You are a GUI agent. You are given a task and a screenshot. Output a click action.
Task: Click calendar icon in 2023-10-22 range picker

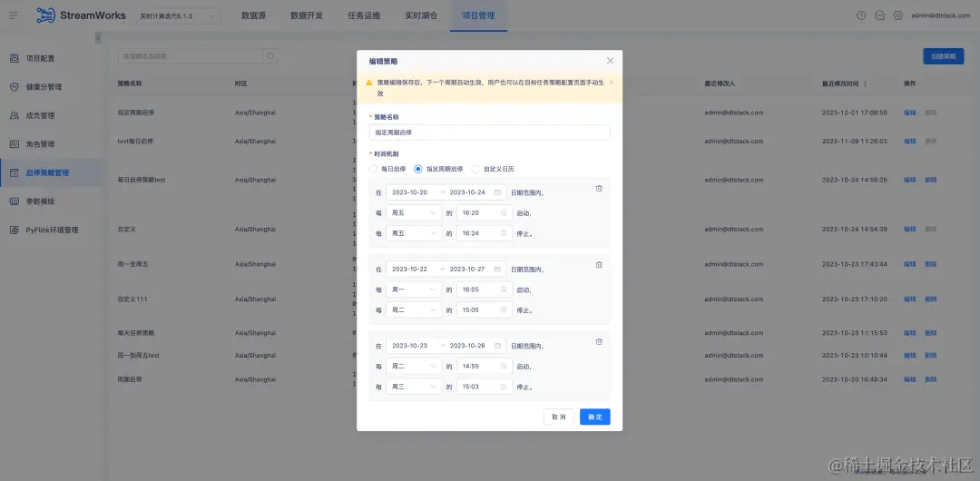497,269
